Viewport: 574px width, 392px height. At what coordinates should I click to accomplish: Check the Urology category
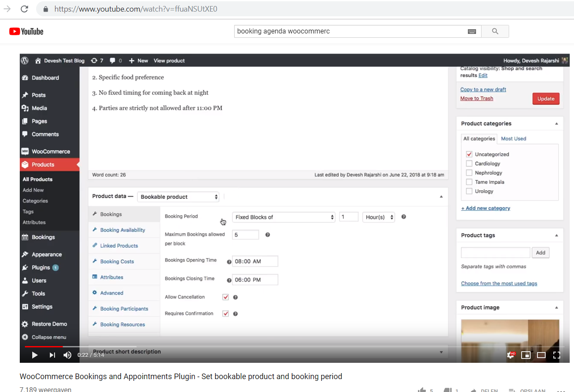469,191
